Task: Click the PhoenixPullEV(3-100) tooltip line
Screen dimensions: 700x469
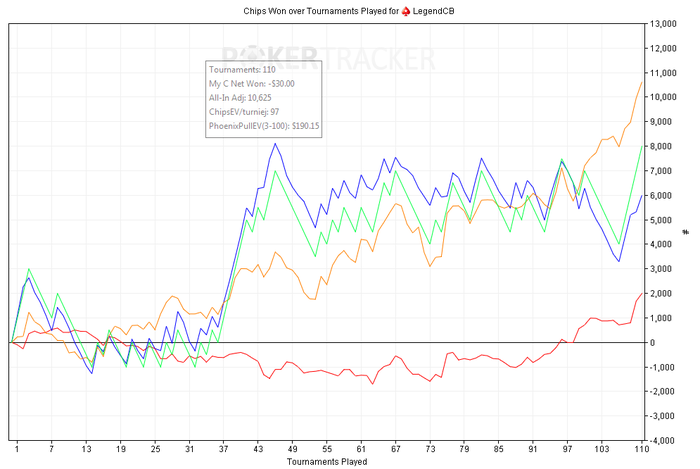Action: pos(264,126)
